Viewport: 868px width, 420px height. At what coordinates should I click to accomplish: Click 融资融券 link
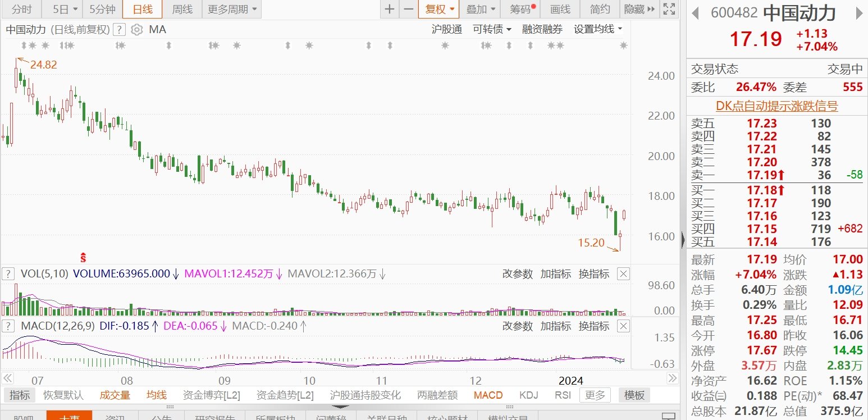pyautogui.click(x=542, y=29)
